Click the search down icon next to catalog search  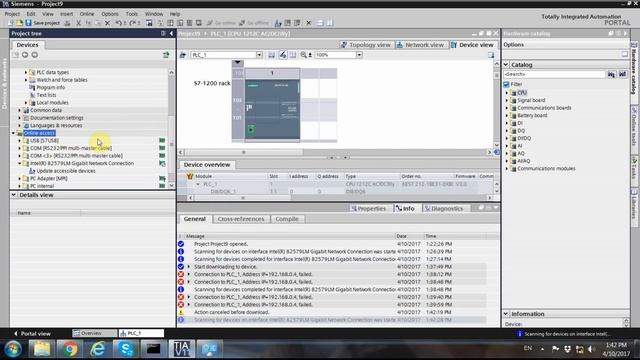coord(611,74)
